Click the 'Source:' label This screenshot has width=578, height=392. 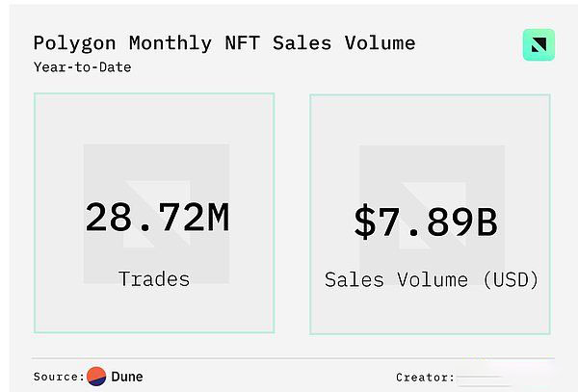pyautogui.click(x=59, y=377)
